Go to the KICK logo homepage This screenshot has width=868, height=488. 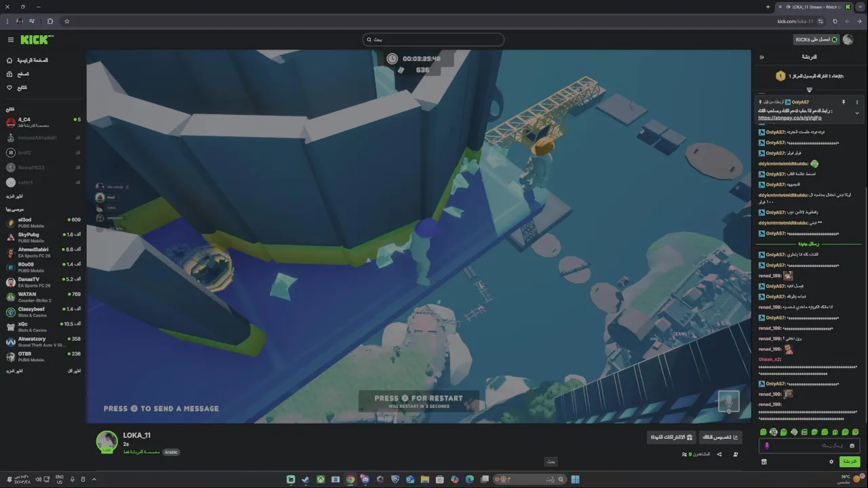(37, 40)
